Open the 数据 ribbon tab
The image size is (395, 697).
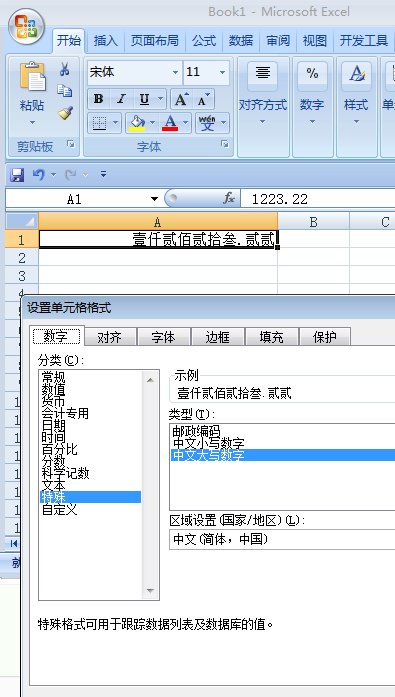241,41
